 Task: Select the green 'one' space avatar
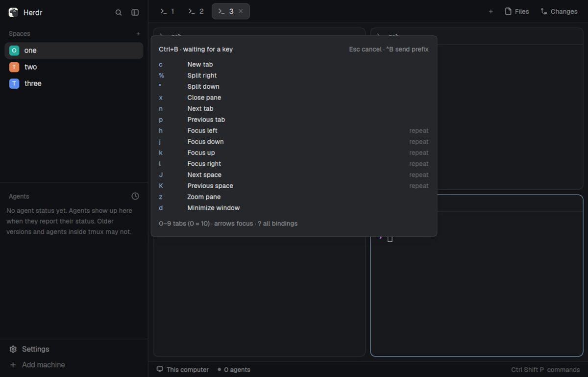[x=14, y=50]
